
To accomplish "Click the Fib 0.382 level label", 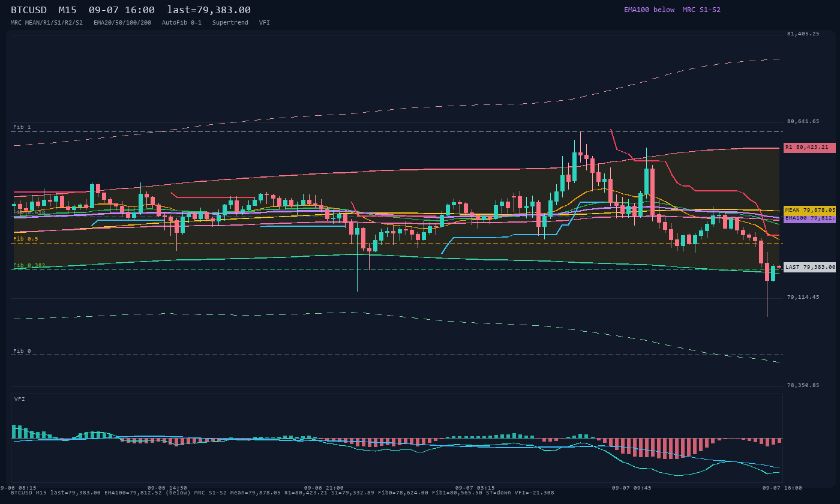I will (29, 265).
